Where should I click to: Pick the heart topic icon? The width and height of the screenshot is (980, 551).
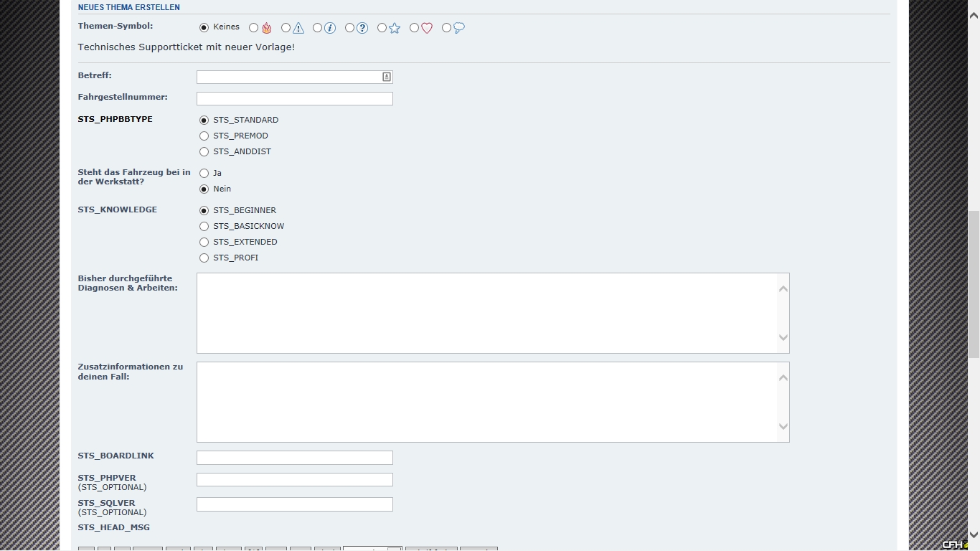415,28
